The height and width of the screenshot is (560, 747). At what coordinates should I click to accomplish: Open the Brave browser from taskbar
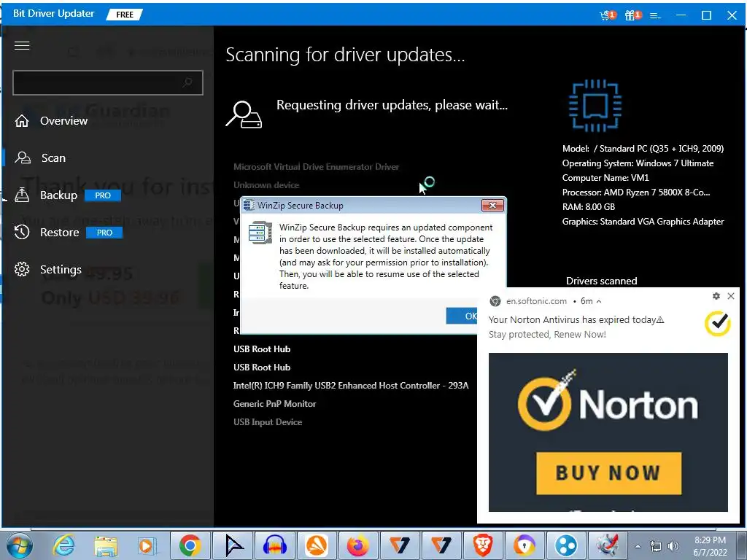pos(483,545)
